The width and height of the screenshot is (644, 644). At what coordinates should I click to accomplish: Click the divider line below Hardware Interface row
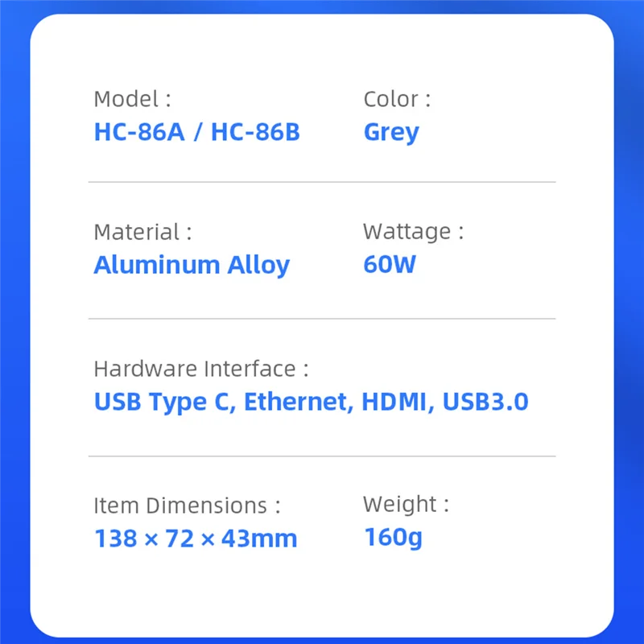pos(322,456)
